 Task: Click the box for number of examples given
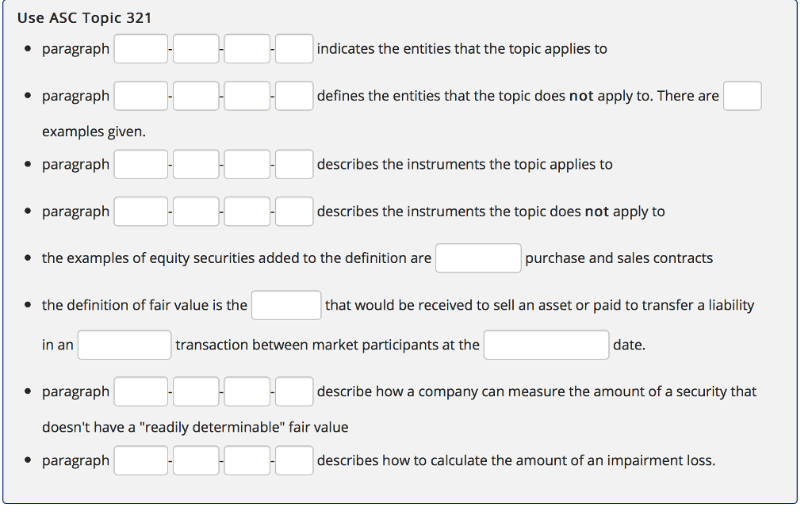(742, 95)
